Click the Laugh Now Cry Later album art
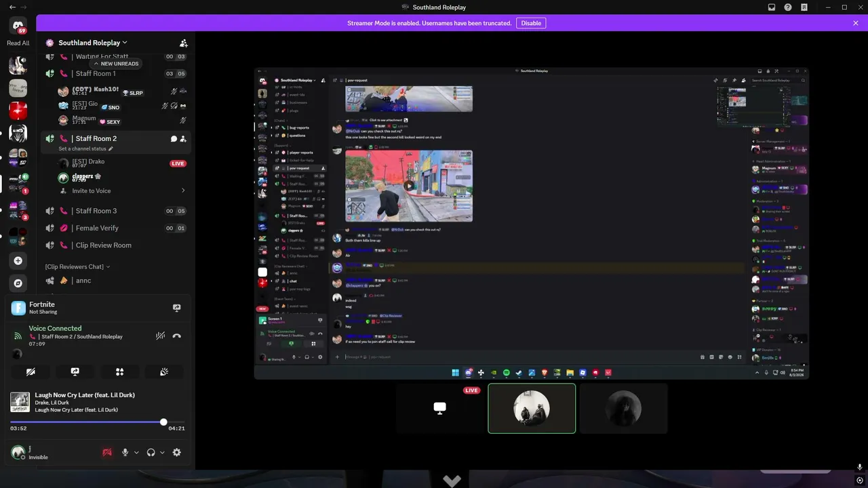The image size is (868, 488). [19, 402]
